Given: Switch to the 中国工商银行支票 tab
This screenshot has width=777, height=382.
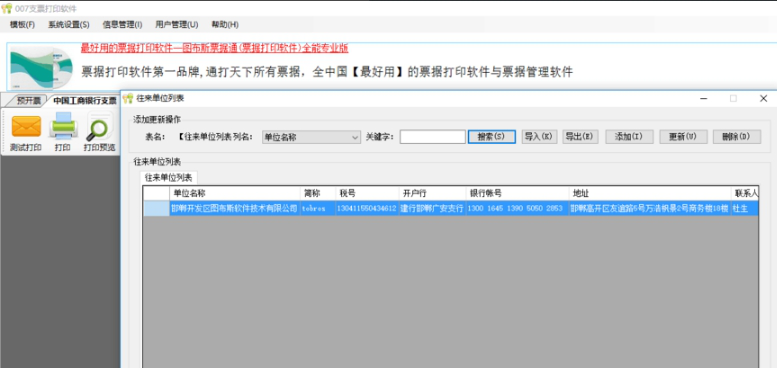Looking at the screenshot, I should (x=85, y=101).
